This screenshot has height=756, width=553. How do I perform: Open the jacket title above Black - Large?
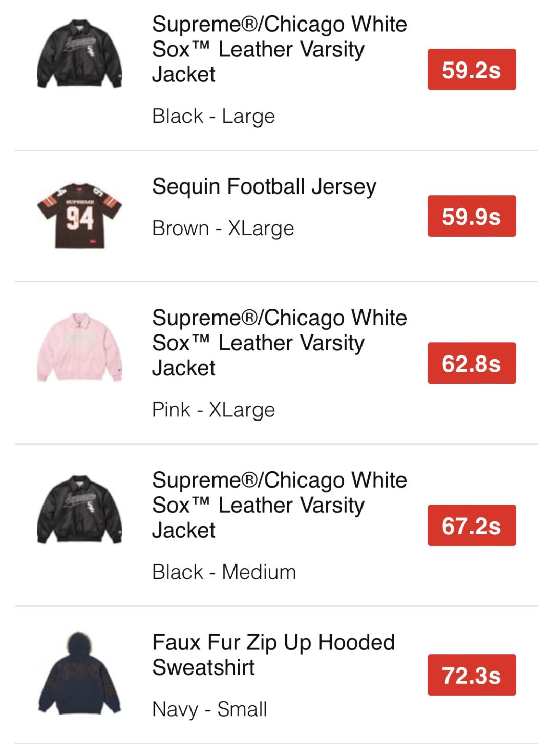point(279,49)
